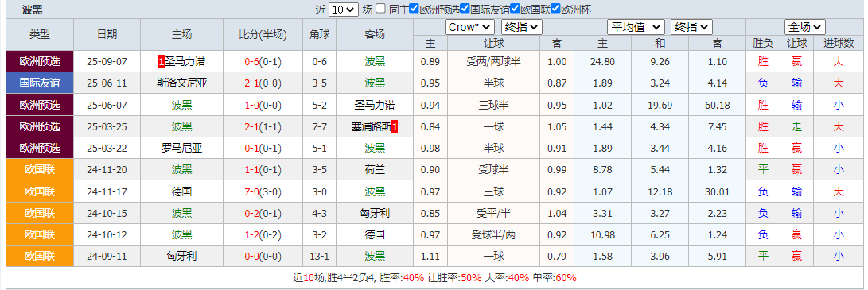Open the 终指 dropdown beside 平均值
This screenshot has width=868, height=290.
[x=691, y=27]
